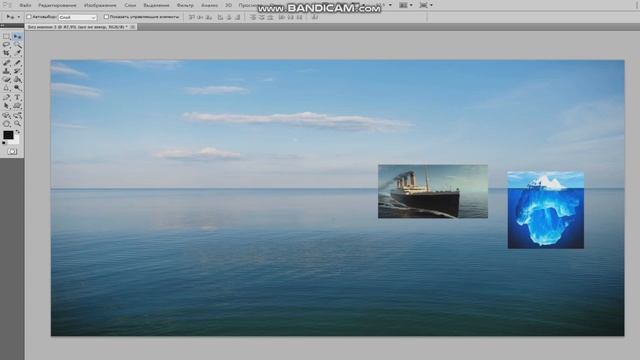
Task: Click the Titanic ship image on canvas
Action: point(433,191)
